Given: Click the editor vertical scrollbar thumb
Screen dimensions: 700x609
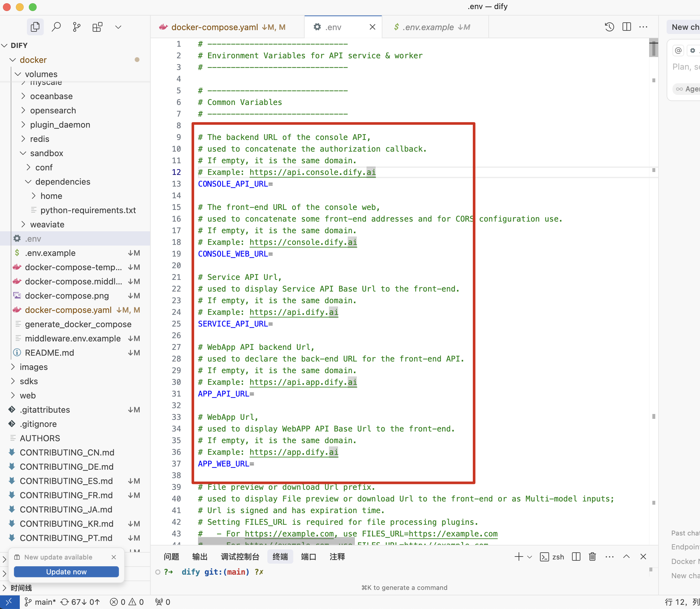Looking at the screenshot, I should [653, 48].
